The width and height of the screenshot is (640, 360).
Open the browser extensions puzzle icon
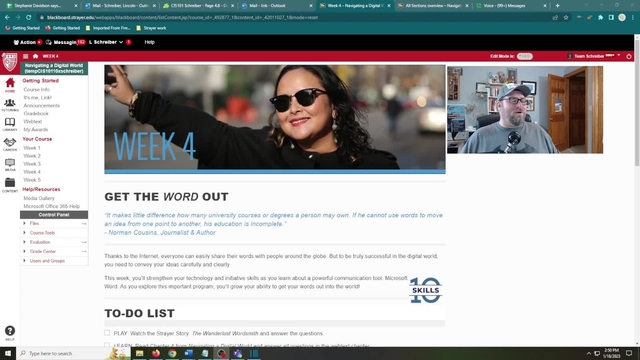tap(600, 18)
